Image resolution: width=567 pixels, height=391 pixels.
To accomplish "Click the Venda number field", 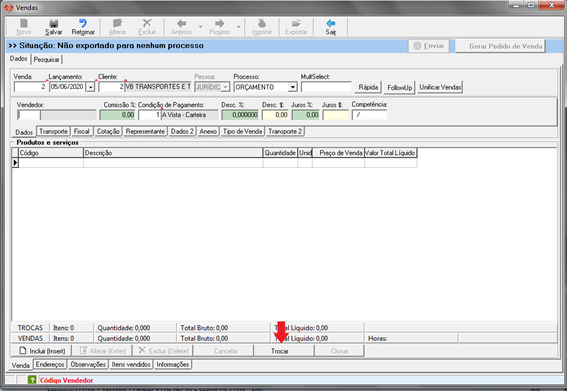I will click(x=30, y=87).
